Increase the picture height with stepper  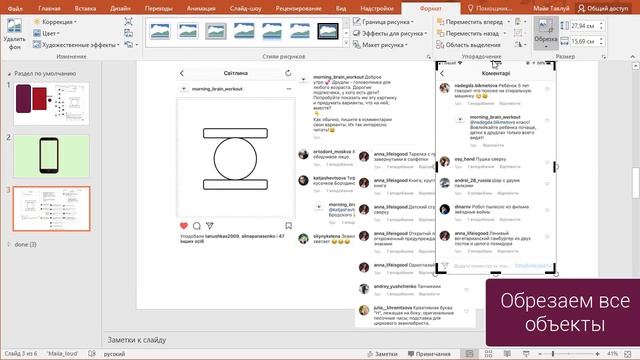tap(601, 24)
